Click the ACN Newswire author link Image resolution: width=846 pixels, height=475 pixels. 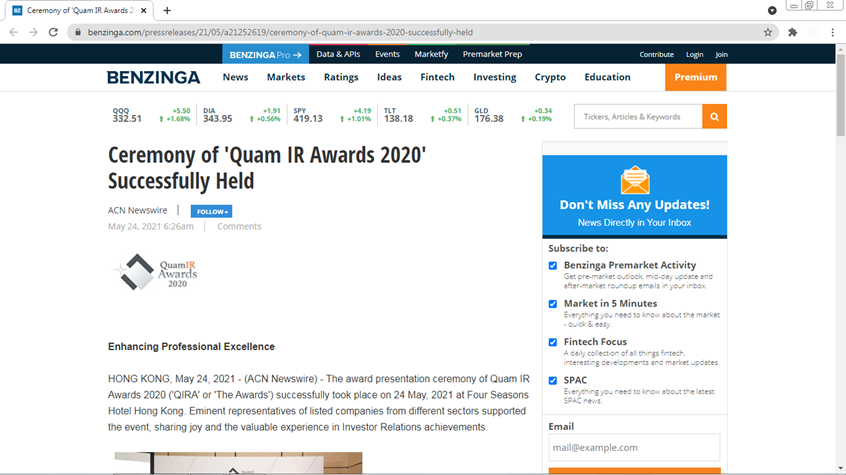(138, 211)
